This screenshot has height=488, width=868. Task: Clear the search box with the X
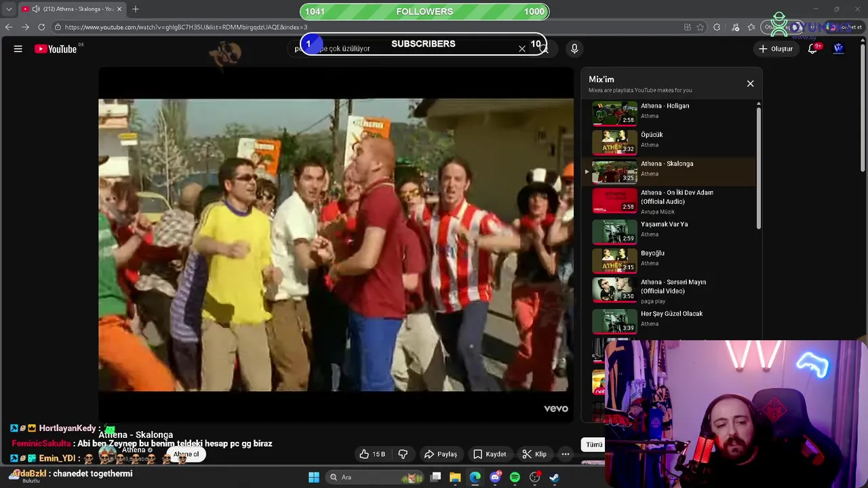[522, 49]
